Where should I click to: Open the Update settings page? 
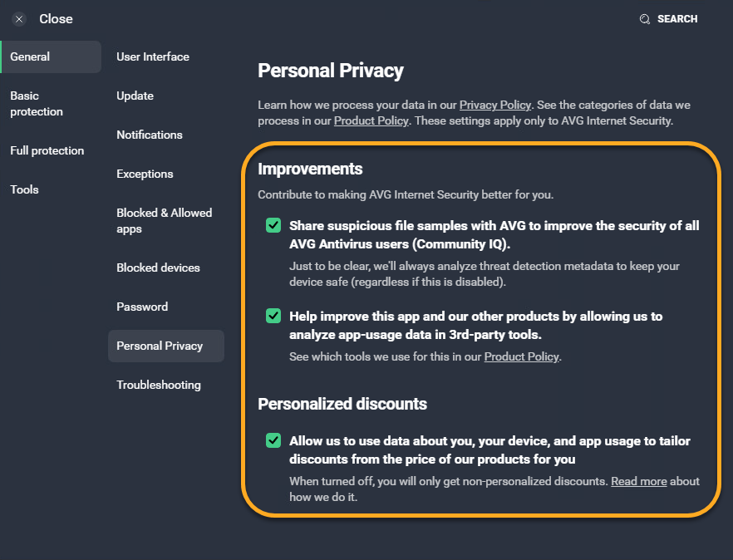[135, 96]
